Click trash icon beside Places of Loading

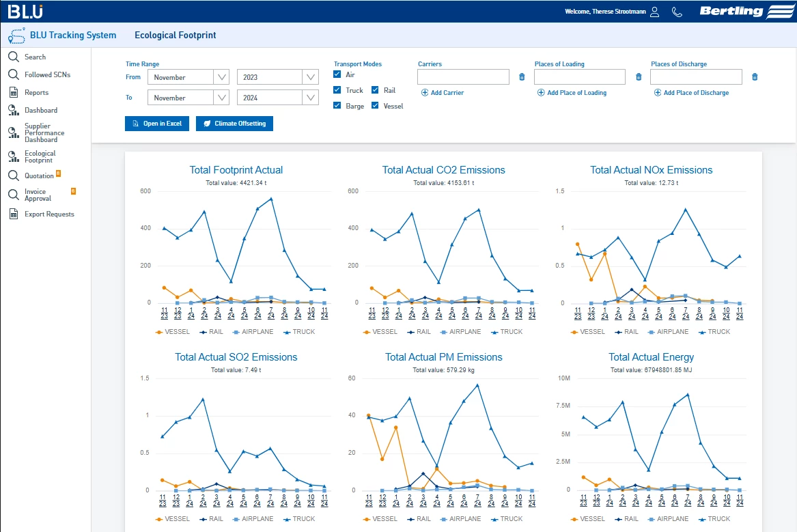639,77
